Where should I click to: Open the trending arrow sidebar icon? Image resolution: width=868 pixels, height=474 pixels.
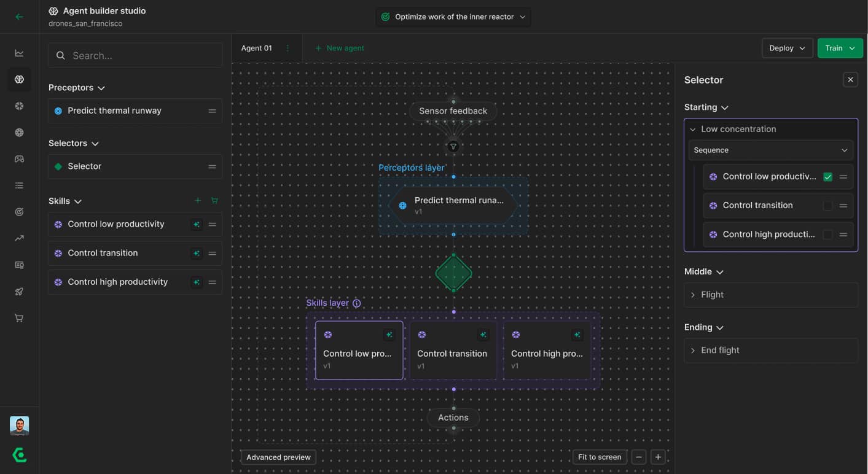(x=19, y=238)
